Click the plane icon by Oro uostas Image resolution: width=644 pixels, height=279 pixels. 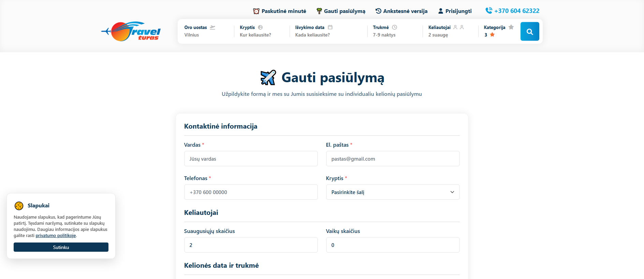coord(213,27)
